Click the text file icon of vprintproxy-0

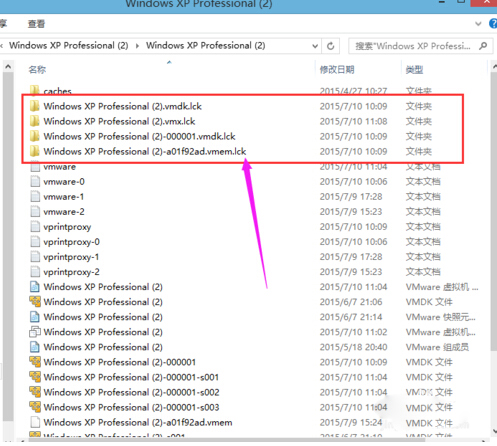[35, 241]
